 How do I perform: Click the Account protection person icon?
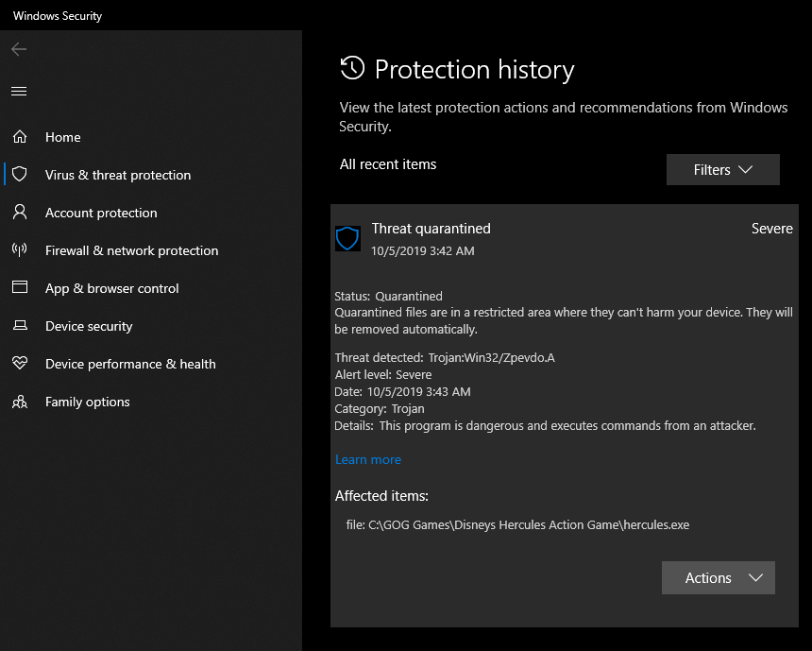click(20, 212)
